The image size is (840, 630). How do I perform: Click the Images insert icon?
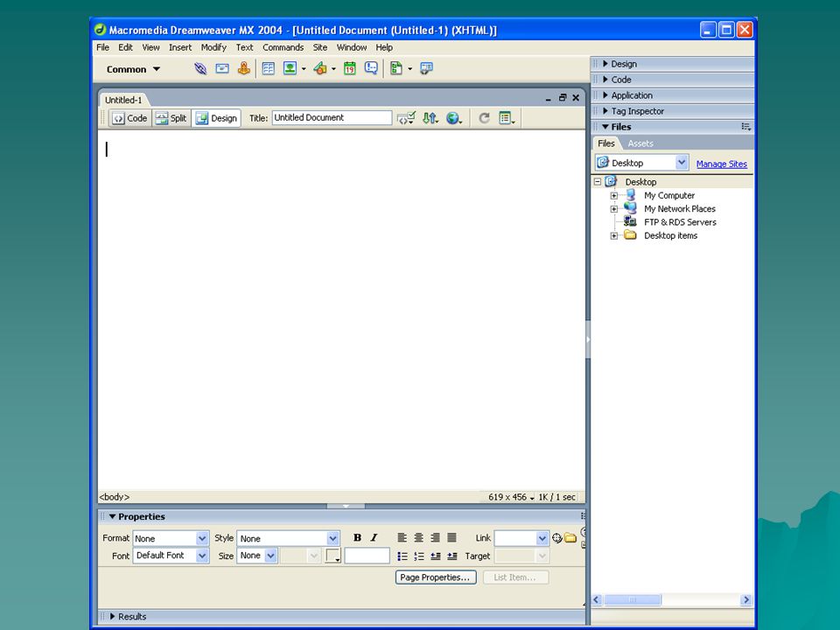tap(290, 68)
